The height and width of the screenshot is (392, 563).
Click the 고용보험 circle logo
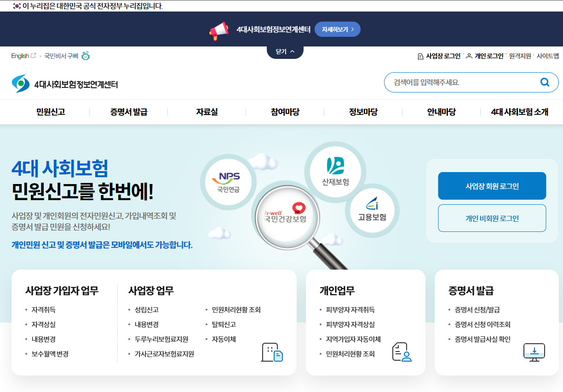[372, 211]
